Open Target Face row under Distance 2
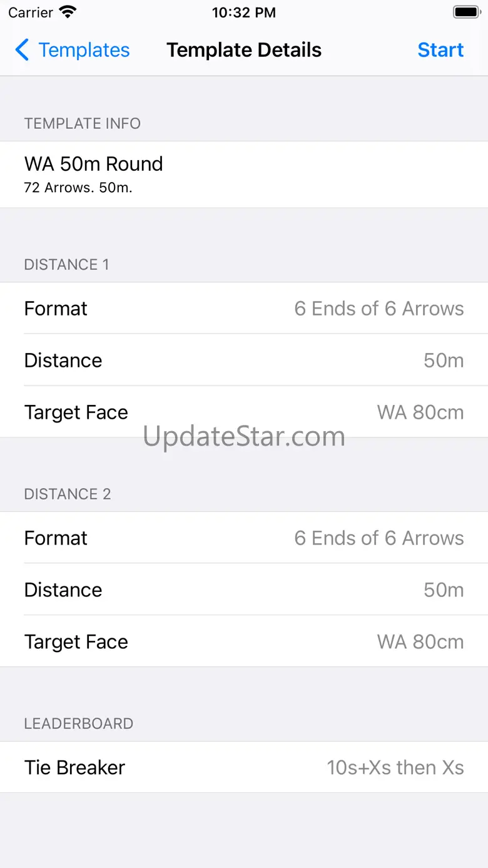The width and height of the screenshot is (488, 868). click(x=244, y=642)
